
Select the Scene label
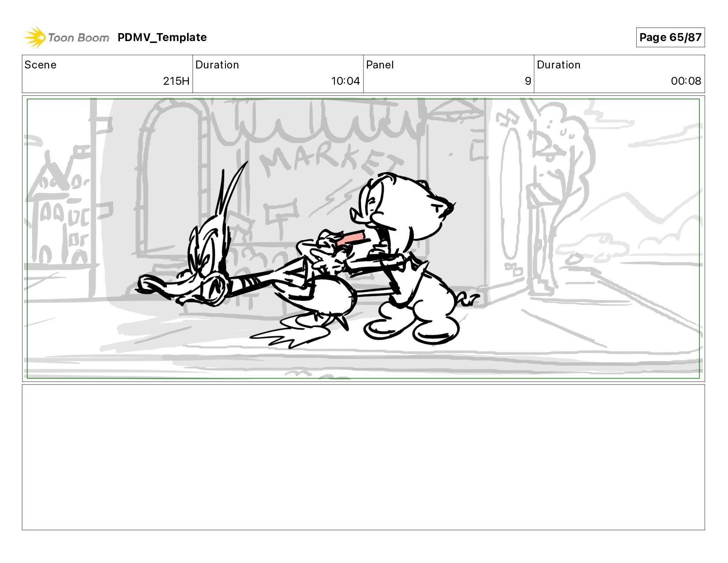coord(41,65)
